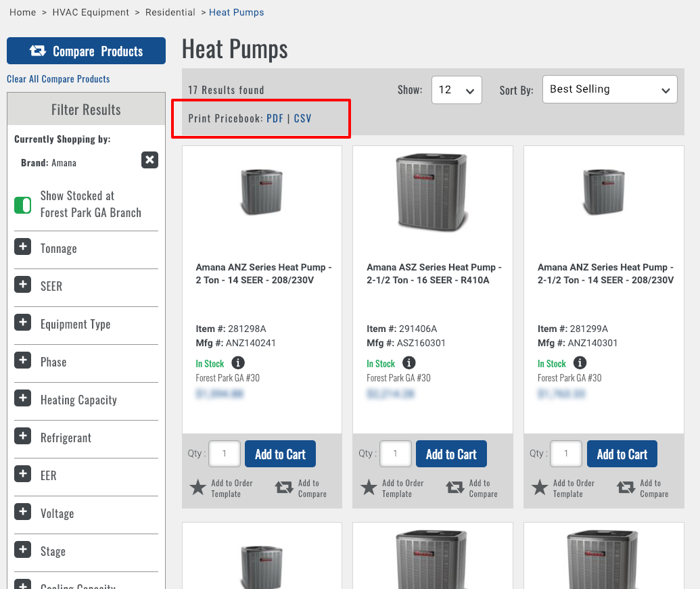Expand the Phase filter

tap(23, 360)
